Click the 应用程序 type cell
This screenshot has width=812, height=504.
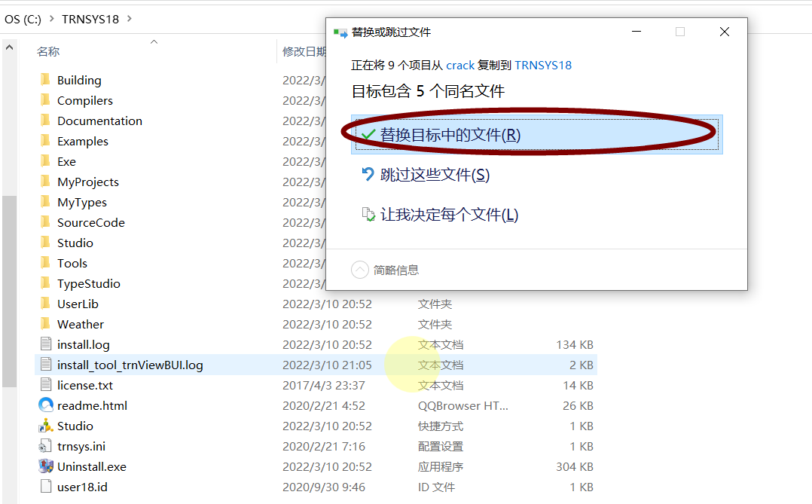441,466
